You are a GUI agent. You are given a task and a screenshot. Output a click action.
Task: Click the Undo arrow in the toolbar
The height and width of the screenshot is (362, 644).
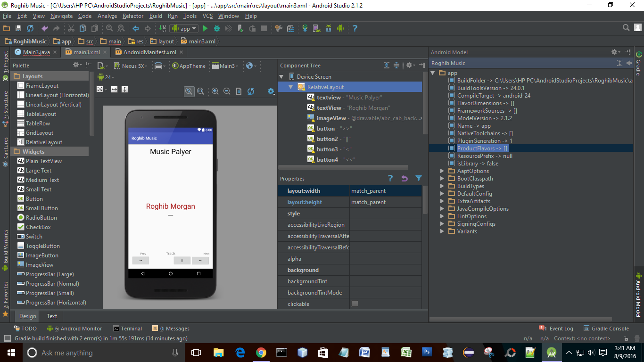45,29
